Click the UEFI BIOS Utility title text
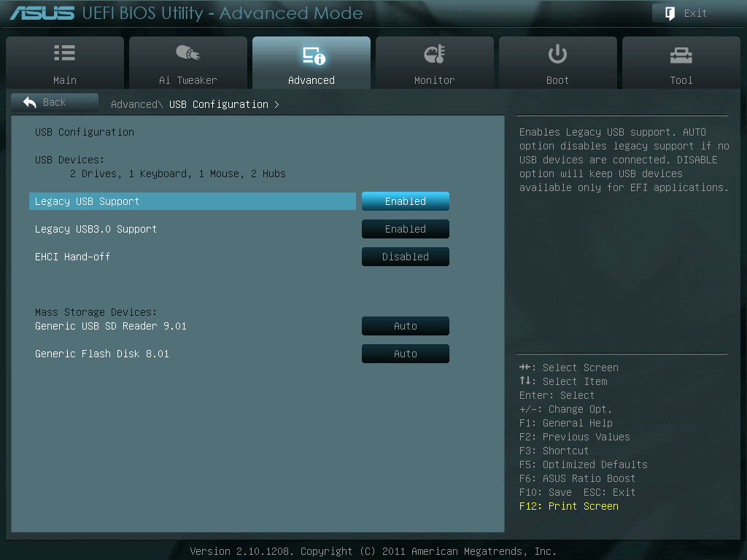 222,13
